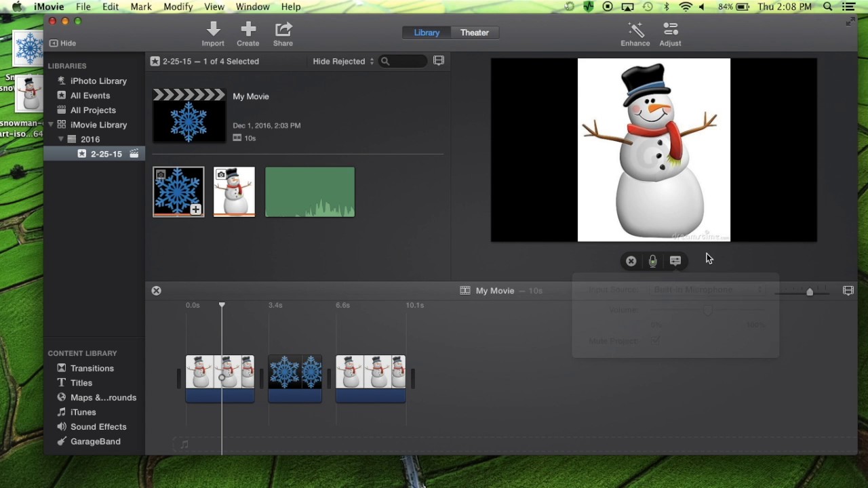Open the Window menu
Screen dimensions: 868x488
[253, 7]
